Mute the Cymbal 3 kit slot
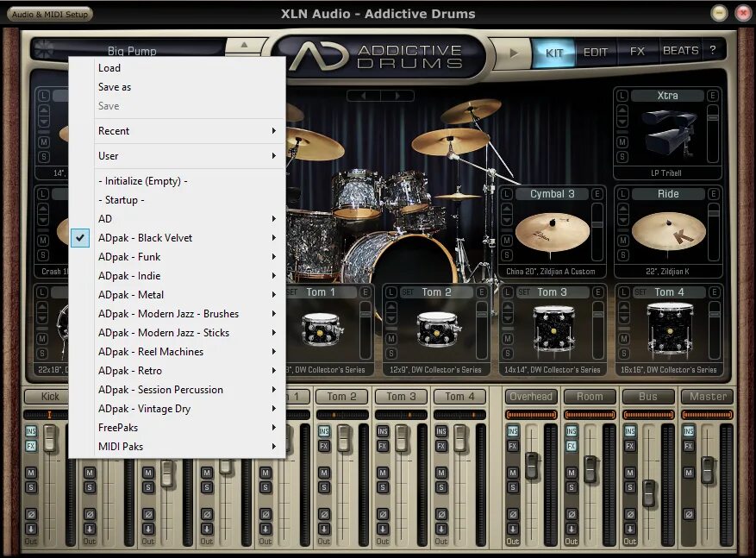Screen dimensions: 756x558 (507, 240)
